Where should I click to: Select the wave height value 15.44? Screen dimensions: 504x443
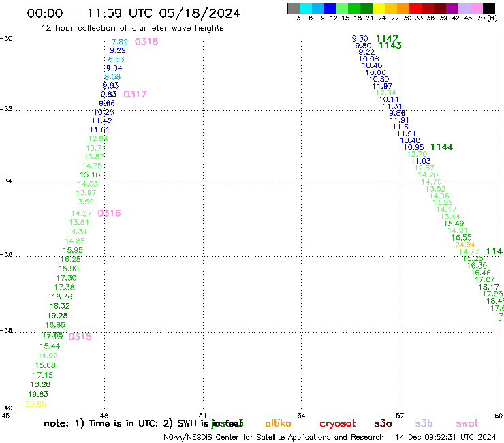tap(50, 346)
